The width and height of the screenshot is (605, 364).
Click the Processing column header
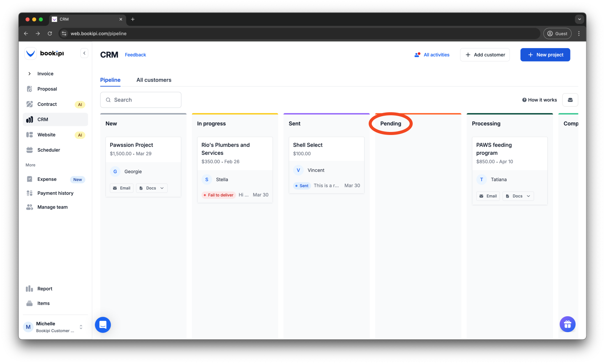486,124
